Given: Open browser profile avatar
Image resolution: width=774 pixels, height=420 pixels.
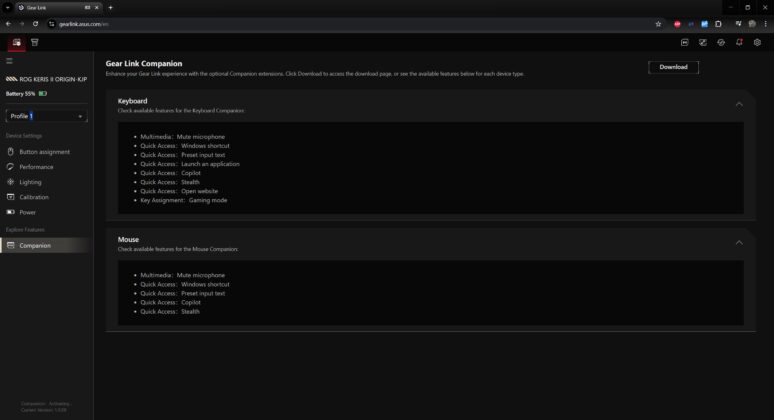Looking at the screenshot, I should click(752, 24).
